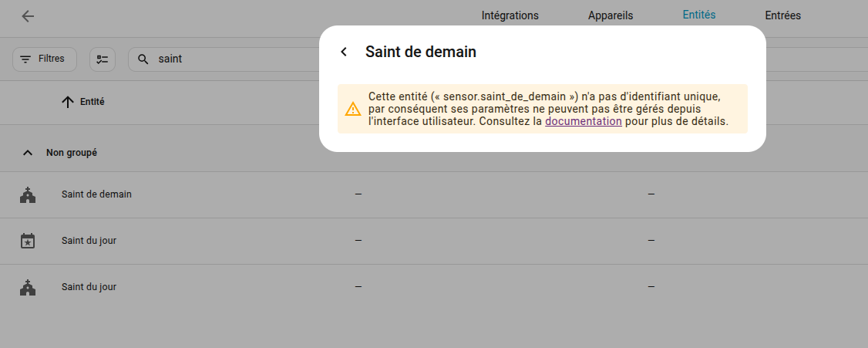Click the calendar star icon for Saint du jour
Image resolution: width=868 pixels, height=348 pixels.
pos(28,241)
